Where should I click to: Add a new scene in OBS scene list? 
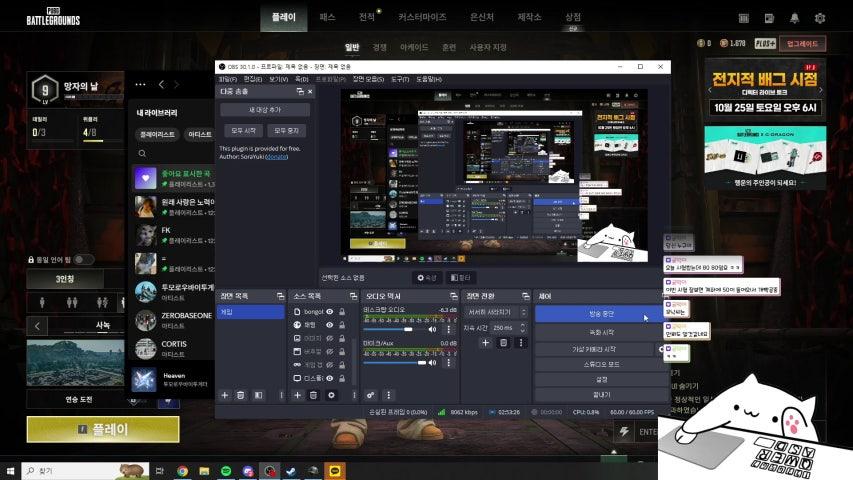[225, 395]
